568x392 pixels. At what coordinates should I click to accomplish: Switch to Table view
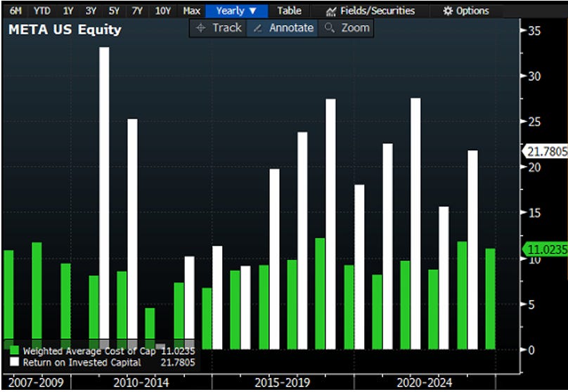point(289,11)
